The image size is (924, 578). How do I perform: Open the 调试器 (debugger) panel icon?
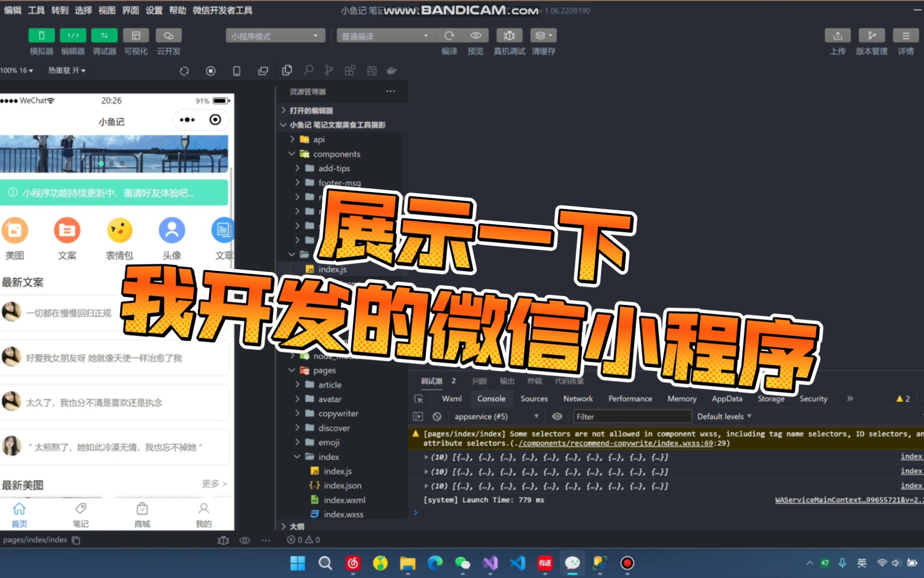point(104,35)
